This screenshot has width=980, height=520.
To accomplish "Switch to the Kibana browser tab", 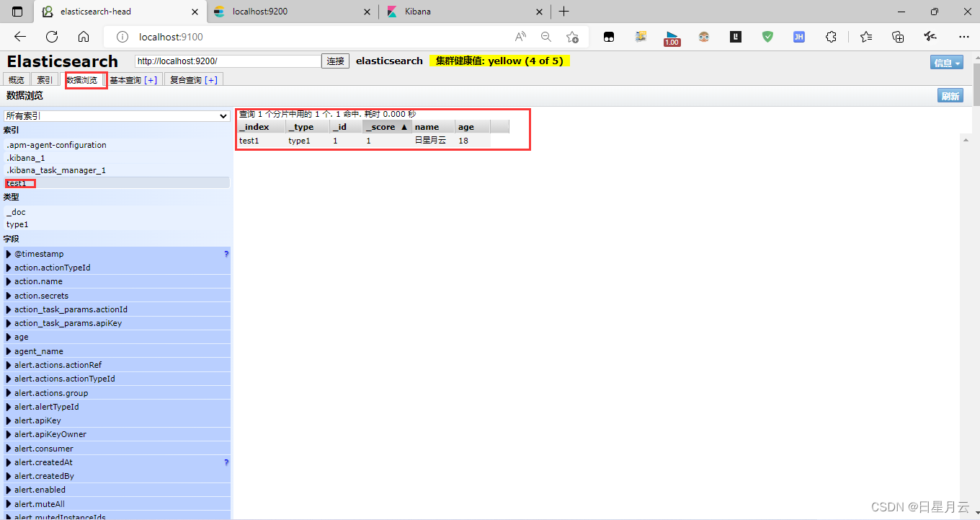I will 465,12.
